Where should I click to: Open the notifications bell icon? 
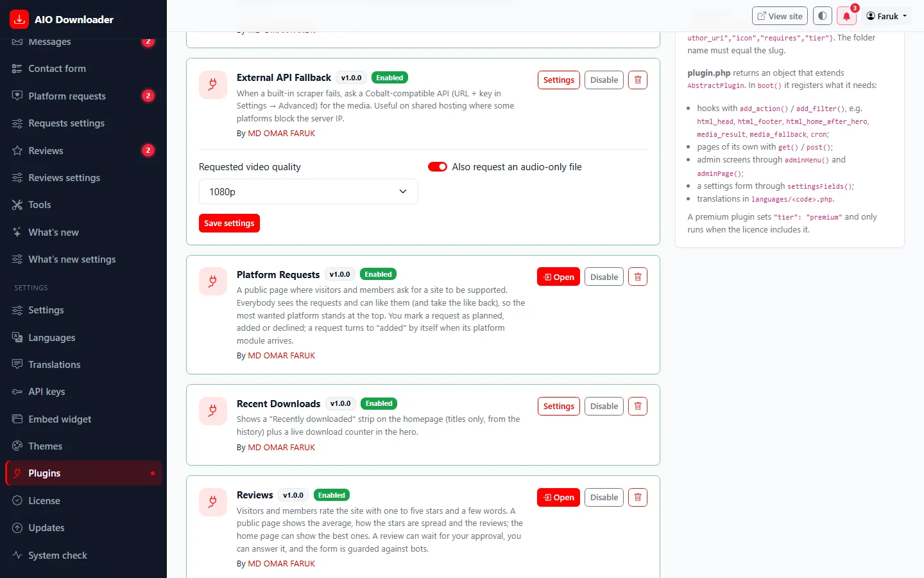[846, 16]
